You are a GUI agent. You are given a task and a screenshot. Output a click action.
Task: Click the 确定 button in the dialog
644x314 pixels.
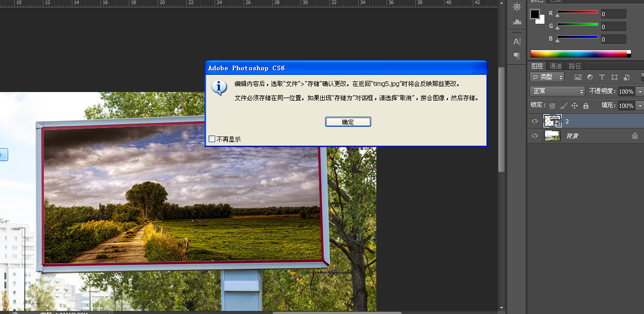348,122
